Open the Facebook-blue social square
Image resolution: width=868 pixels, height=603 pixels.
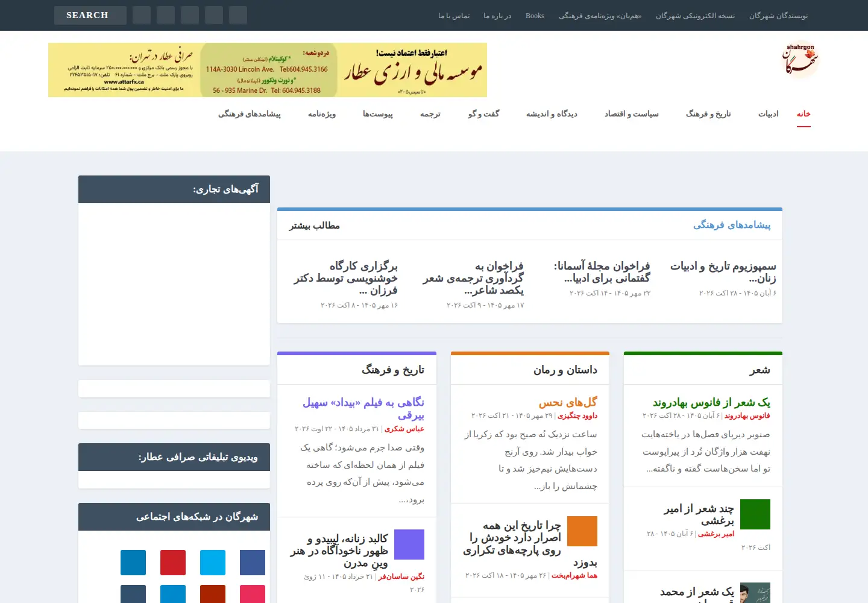click(253, 563)
